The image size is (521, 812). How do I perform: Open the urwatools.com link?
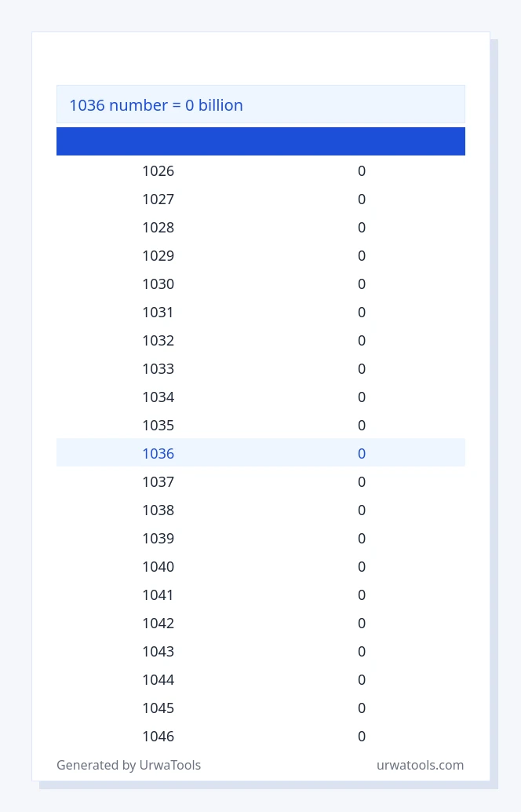pos(420,765)
